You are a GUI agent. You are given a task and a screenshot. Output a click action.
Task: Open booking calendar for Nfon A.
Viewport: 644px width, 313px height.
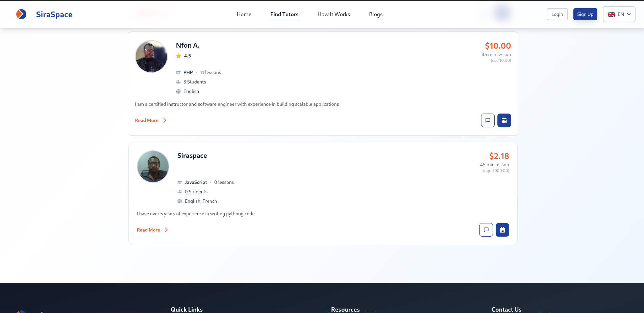point(504,120)
